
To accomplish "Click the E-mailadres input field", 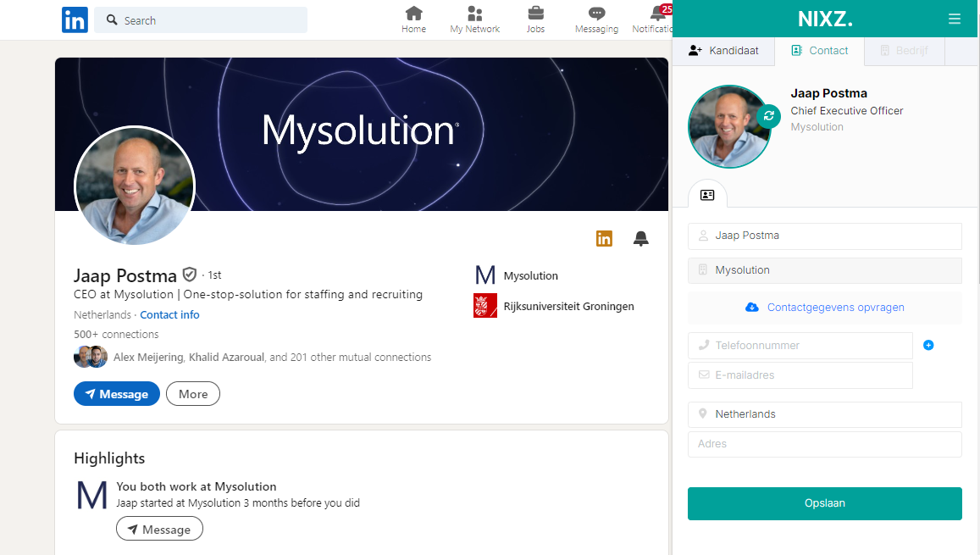I will [x=800, y=375].
